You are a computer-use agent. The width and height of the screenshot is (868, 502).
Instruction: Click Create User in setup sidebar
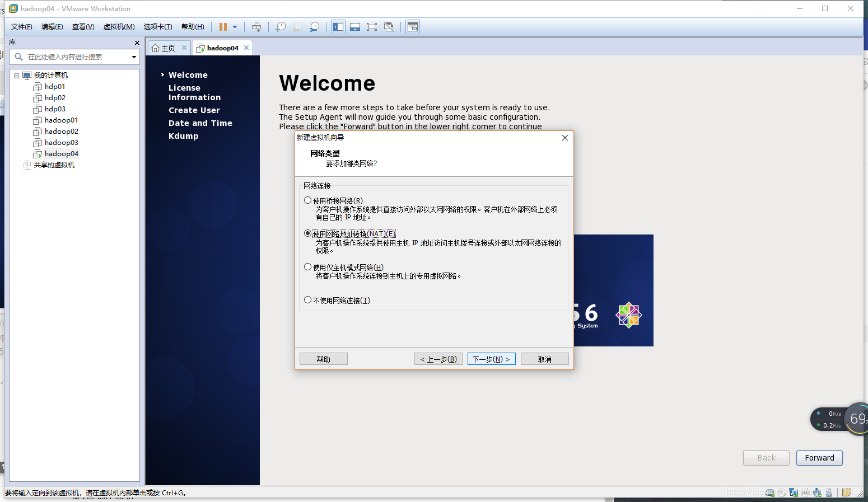194,110
